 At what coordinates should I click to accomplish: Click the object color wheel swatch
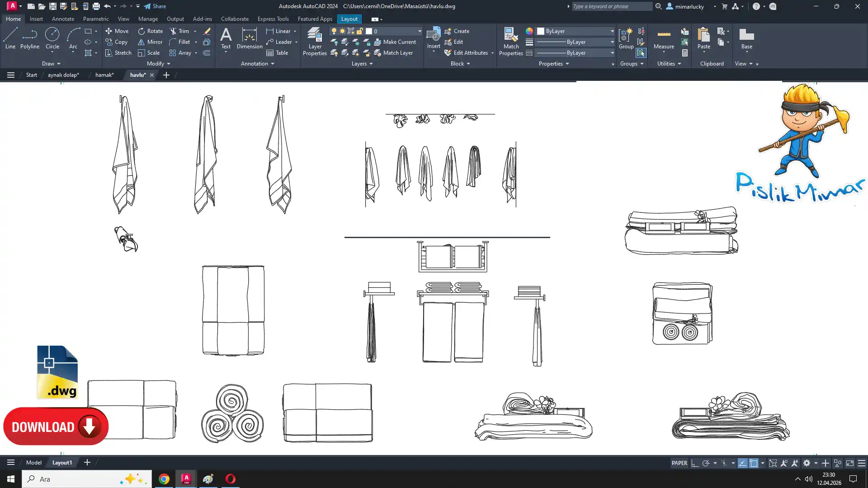pos(529,31)
